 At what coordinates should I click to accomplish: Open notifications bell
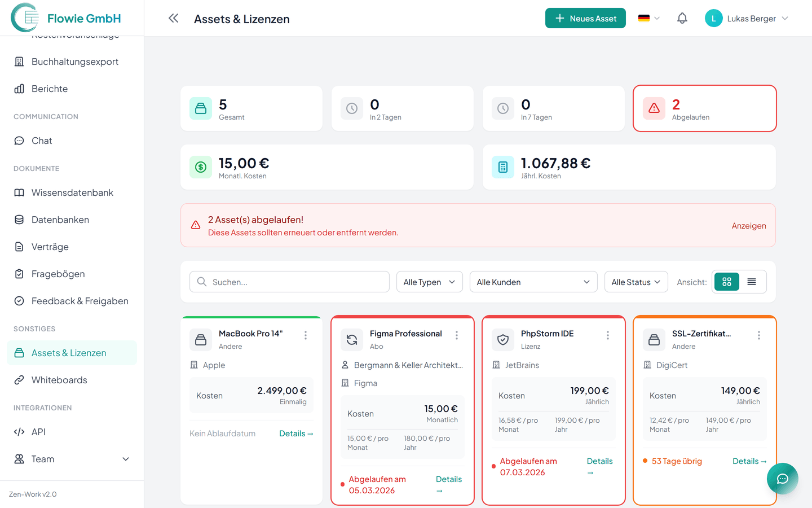click(x=682, y=19)
